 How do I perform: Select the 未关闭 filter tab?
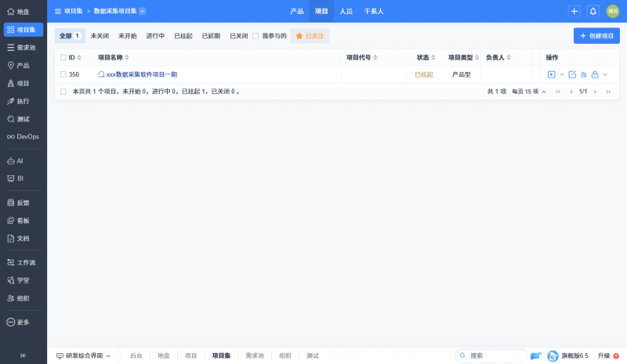pos(100,36)
